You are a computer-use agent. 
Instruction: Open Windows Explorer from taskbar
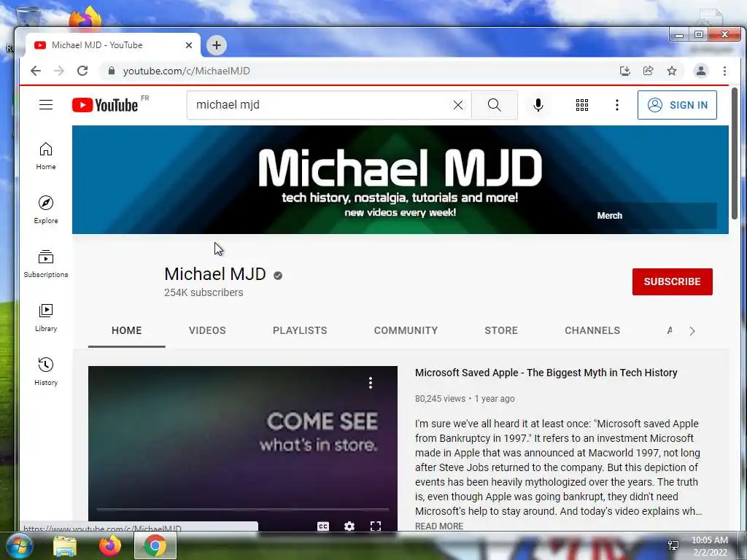65,545
